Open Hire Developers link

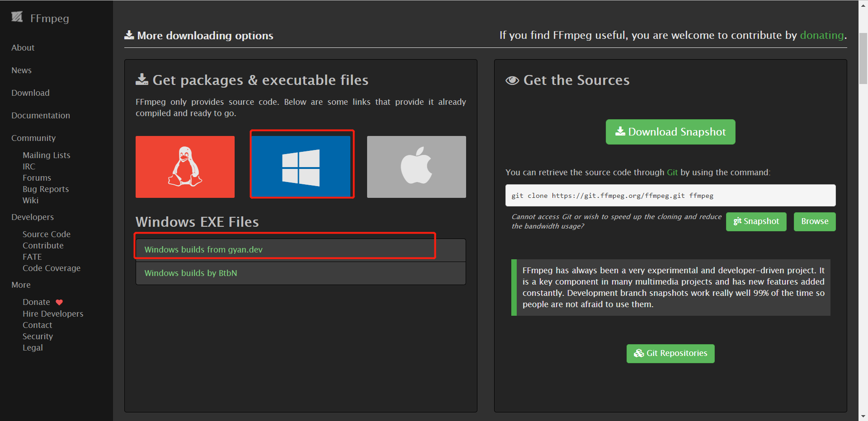tap(53, 314)
